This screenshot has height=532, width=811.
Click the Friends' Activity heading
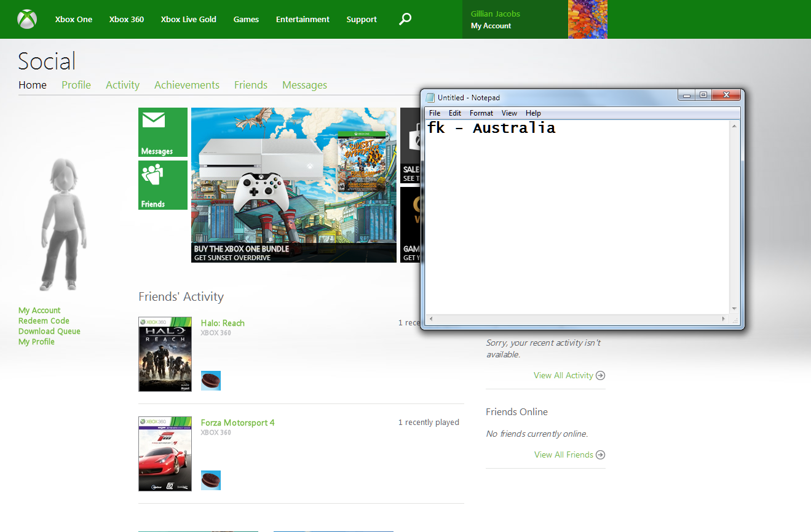point(181,297)
